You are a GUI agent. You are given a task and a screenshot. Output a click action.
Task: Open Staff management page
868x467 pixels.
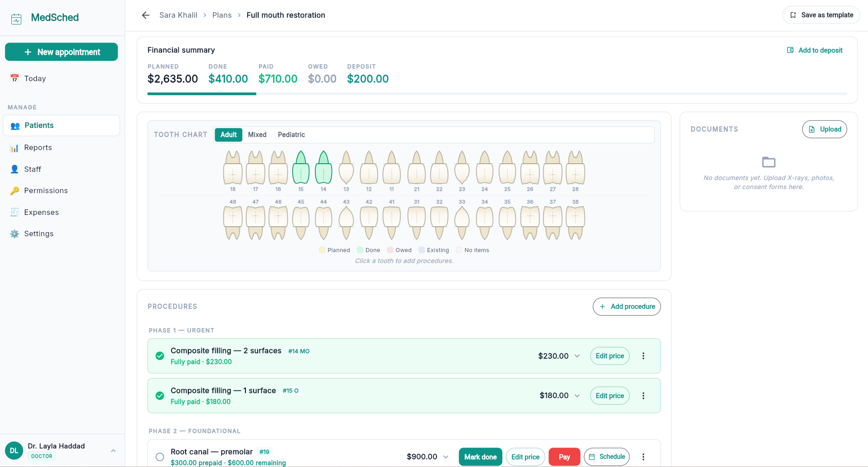coord(62,169)
